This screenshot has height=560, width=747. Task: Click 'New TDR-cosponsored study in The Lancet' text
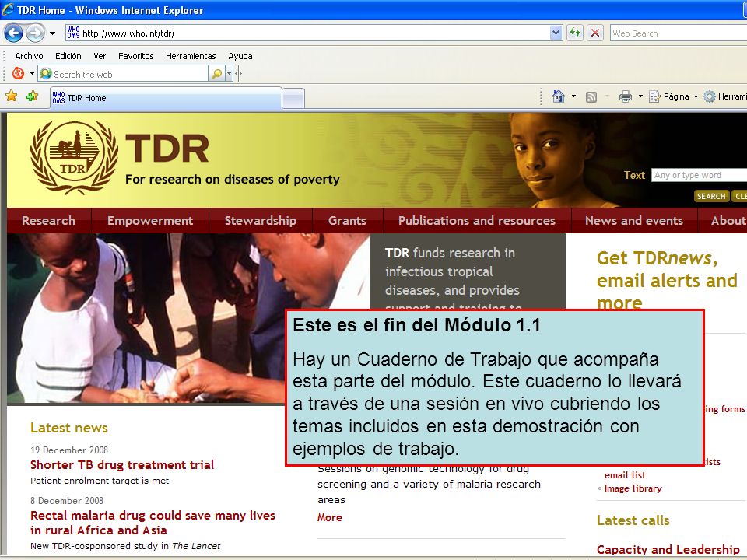[125, 546]
